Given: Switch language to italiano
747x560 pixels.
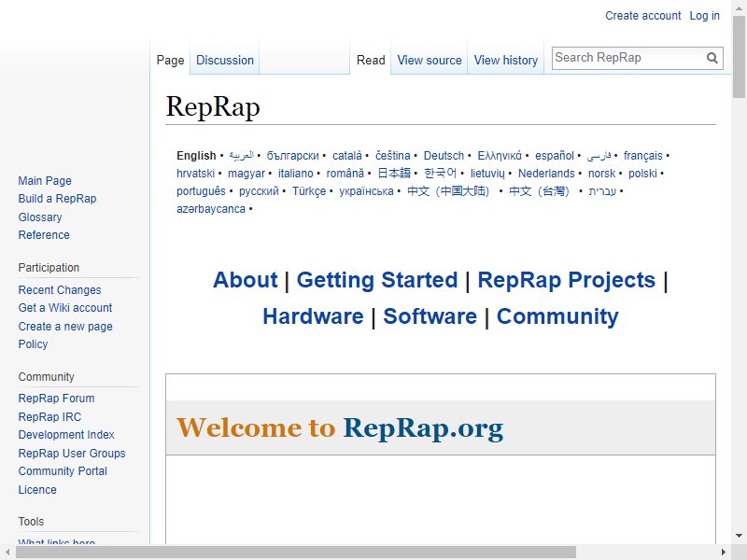Looking at the screenshot, I should coord(295,174).
